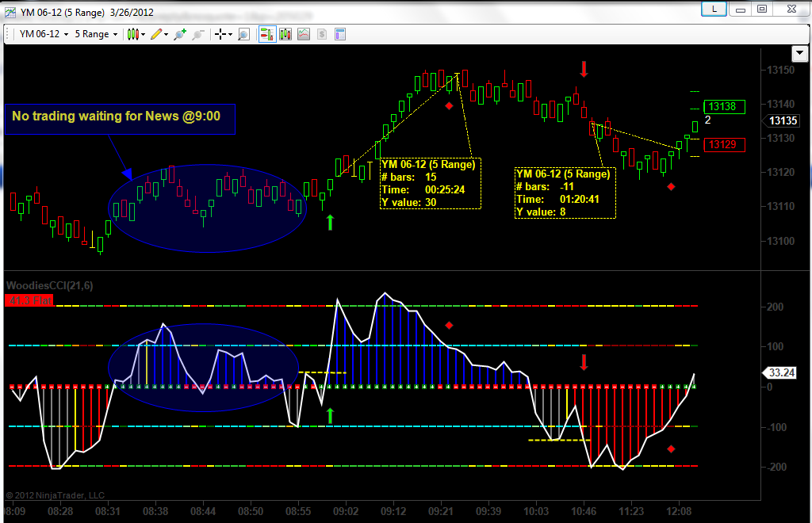Click the window title YM 06-12 (5 Range)
This screenshot has width=812, height=523.
point(63,12)
